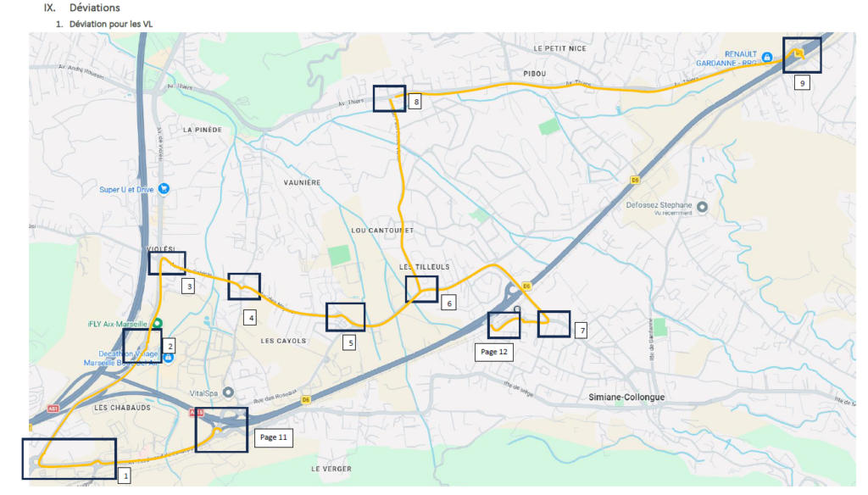The height and width of the screenshot is (495, 868).
Task: Click the number 8 marker label
Action: [415, 102]
